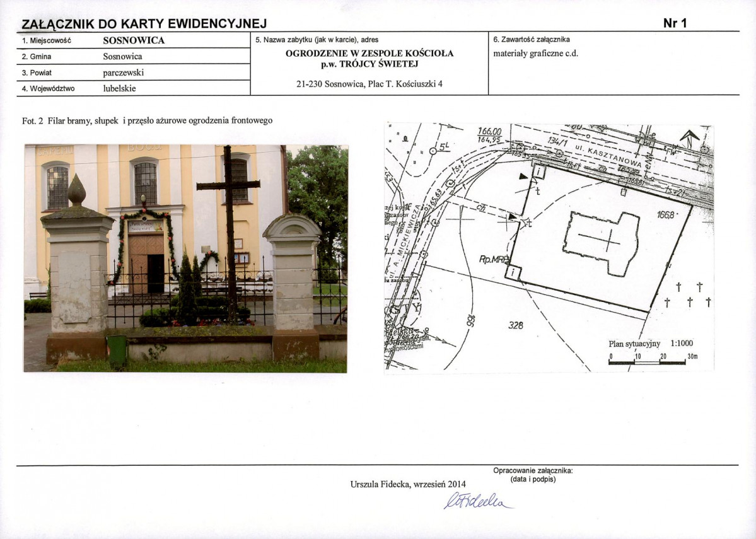Click the church outline on the plan
Image resolution: width=756 pixels, height=539 pixels.
pos(602,243)
